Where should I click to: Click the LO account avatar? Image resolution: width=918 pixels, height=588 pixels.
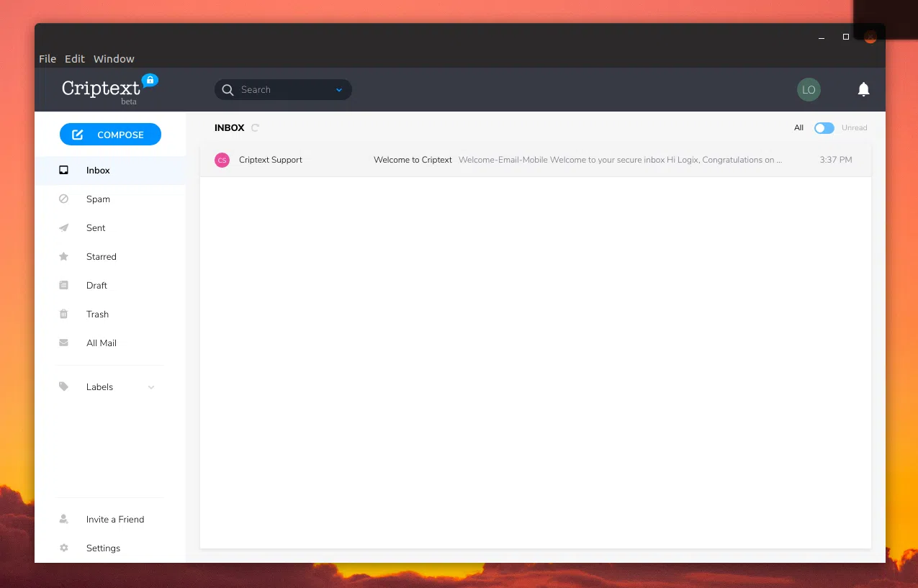[x=809, y=90]
